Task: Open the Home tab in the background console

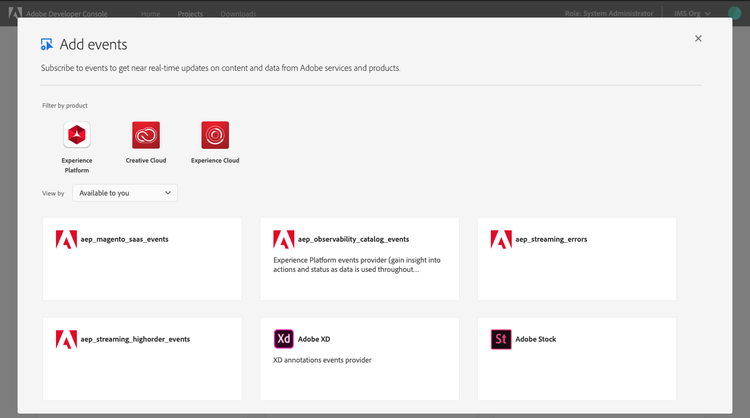Action: [150, 13]
